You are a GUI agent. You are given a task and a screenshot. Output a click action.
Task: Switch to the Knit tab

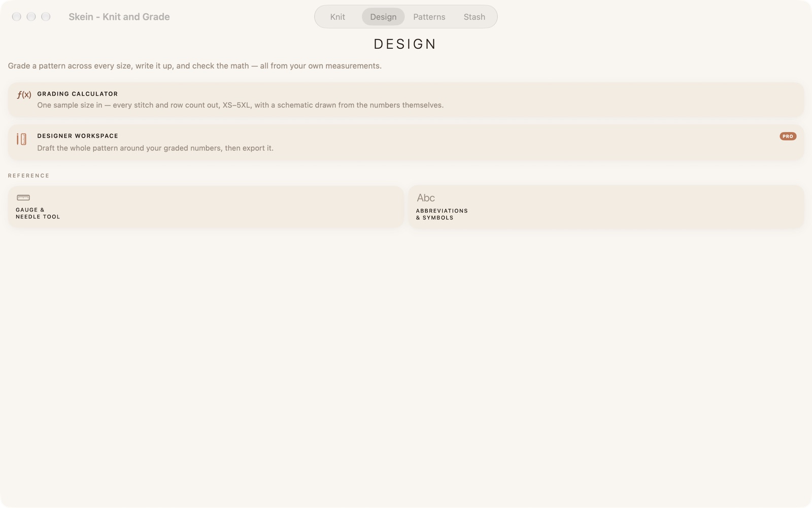(x=337, y=17)
